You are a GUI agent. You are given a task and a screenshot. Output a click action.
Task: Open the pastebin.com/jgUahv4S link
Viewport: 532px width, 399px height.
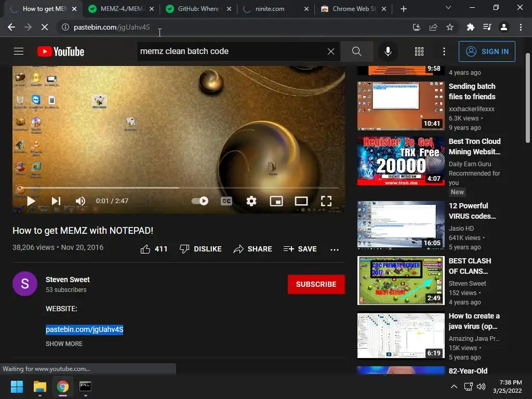tap(85, 329)
